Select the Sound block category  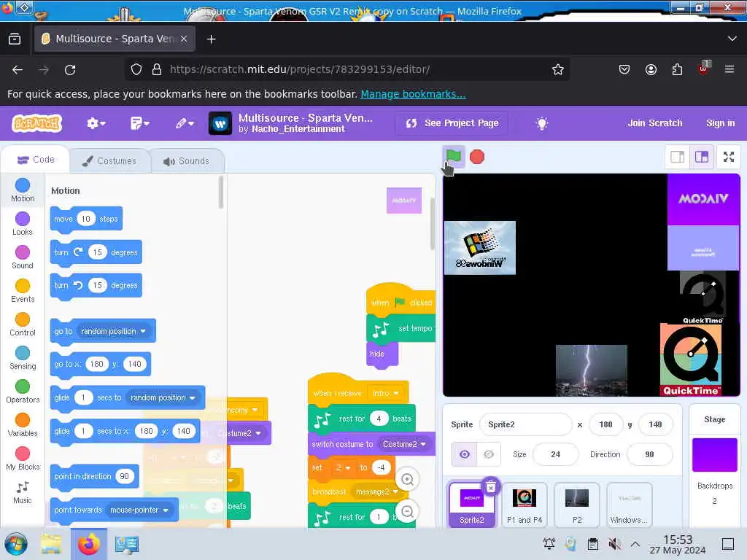pyautogui.click(x=23, y=257)
